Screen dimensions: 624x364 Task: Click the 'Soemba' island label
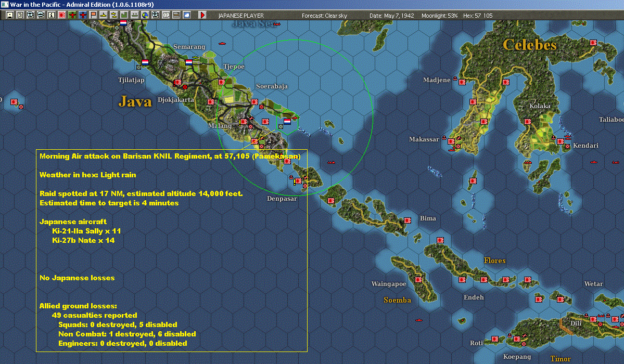coord(397,300)
